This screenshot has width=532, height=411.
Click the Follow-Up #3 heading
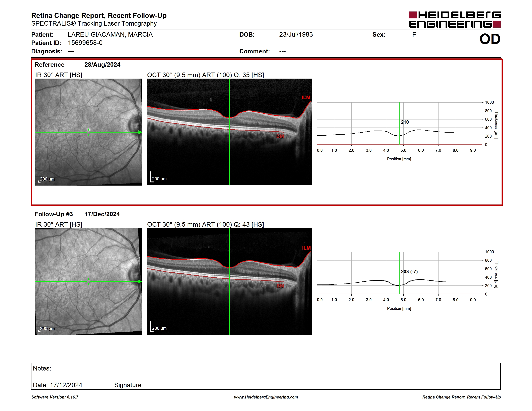tap(54, 214)
